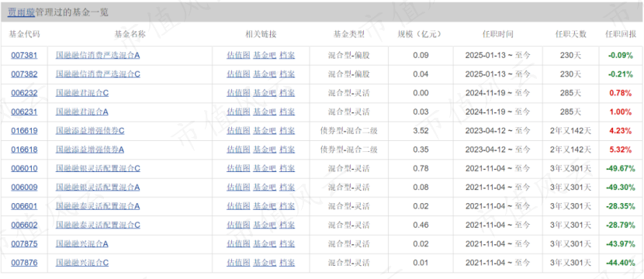644x279 pixels.
Task: Open fund code 007875 link
Action: coord(24,244)
